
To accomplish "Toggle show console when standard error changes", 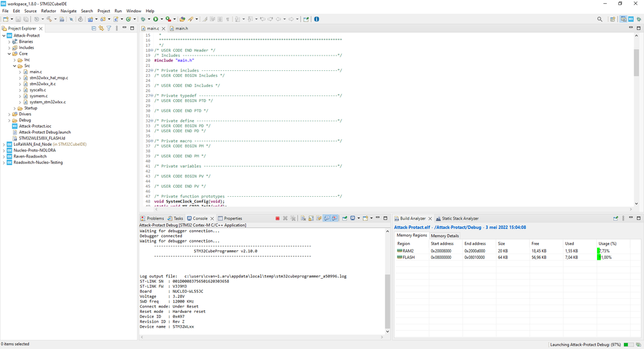I will coord(335,219).
